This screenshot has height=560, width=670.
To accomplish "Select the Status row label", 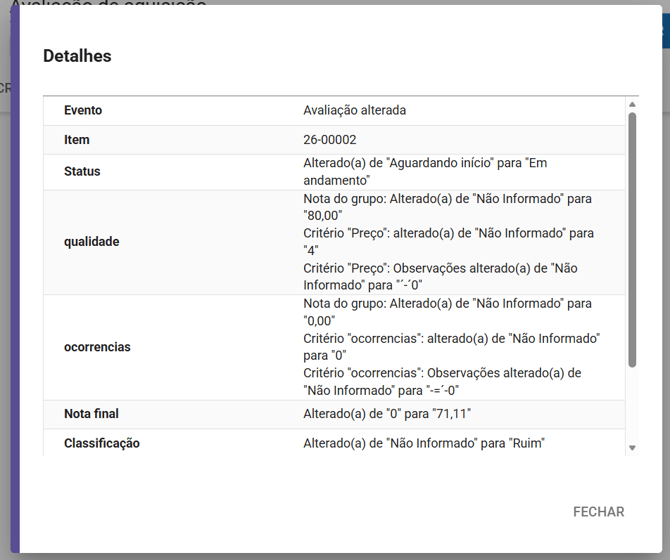I will pos(82,172).
